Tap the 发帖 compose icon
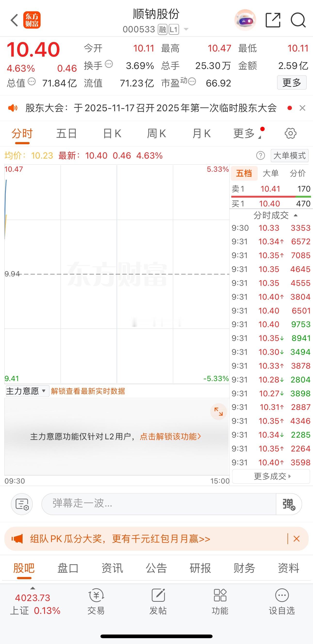Screen dimensions: 313x644 click(158, 595)
